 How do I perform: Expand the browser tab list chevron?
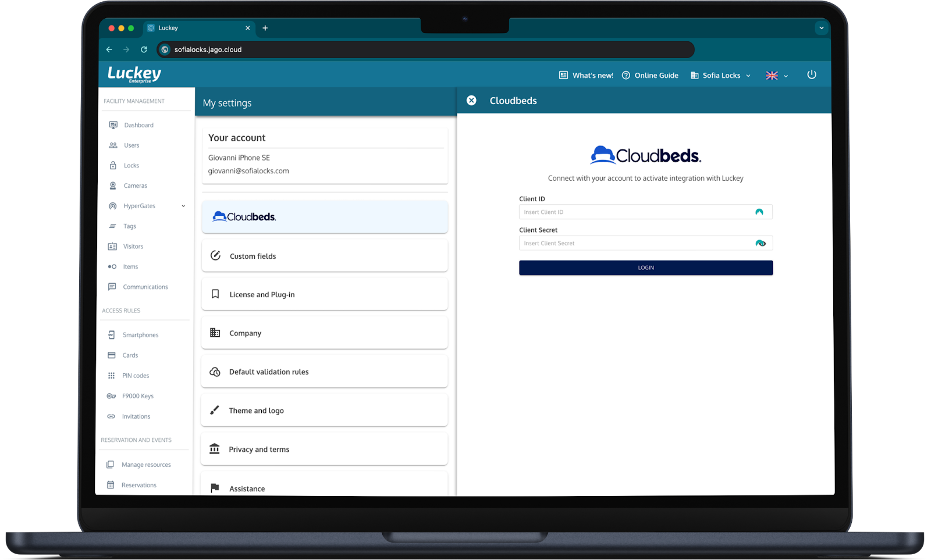[822, 28]
